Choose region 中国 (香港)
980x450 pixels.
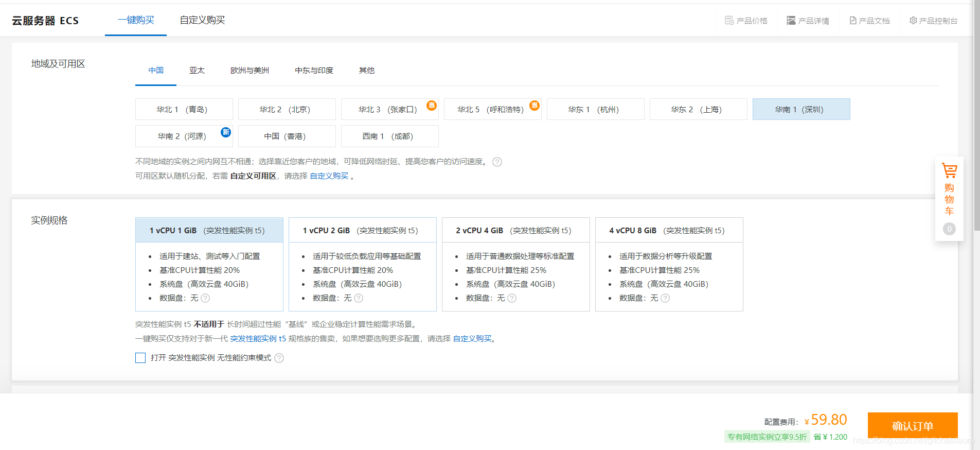click(287, 136)
